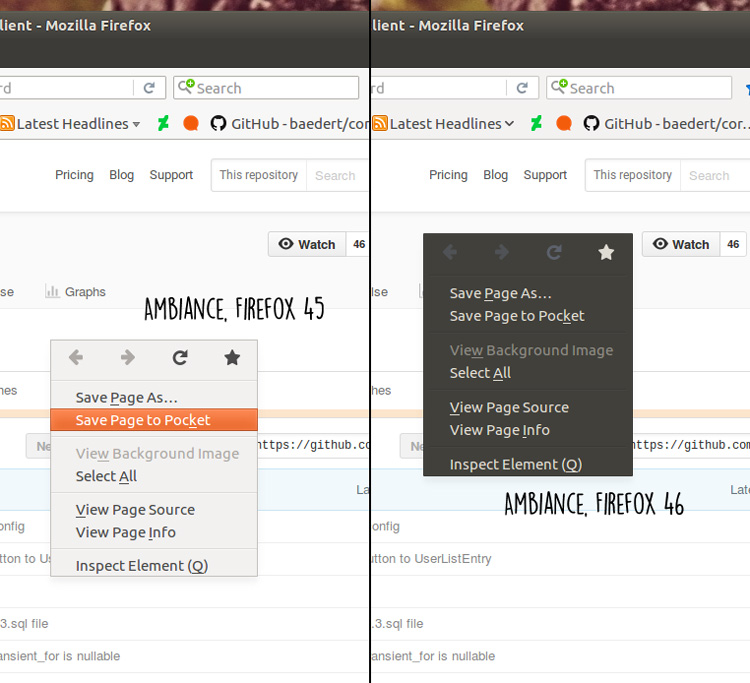Click the URL bar reload button in the left window
Screen dimensions: 750x683
pyautogui.click(x=149, y=88)
